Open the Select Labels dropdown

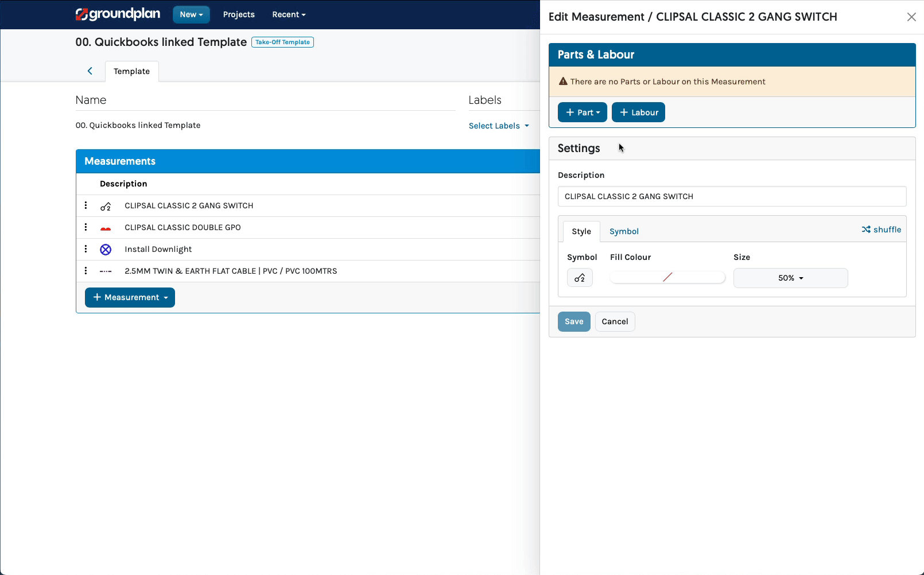tap(499, 125)
